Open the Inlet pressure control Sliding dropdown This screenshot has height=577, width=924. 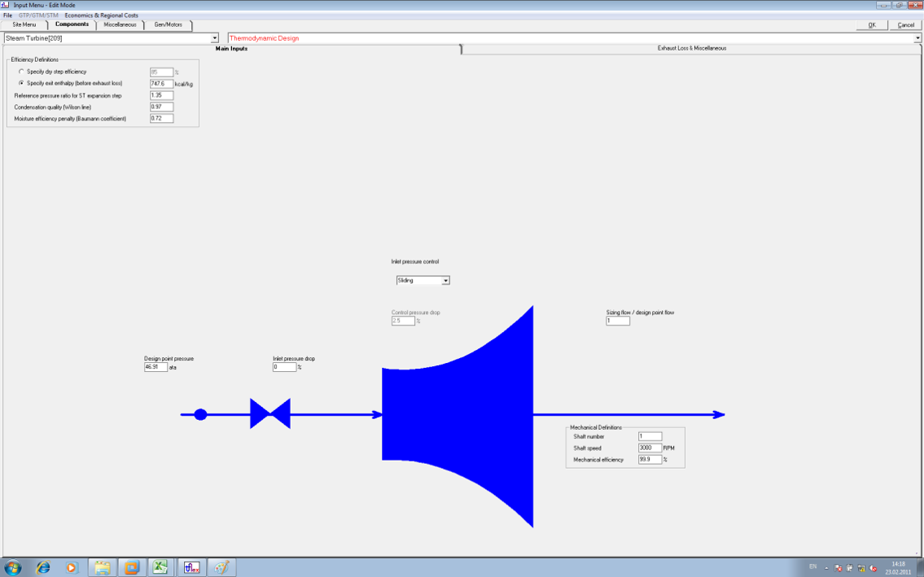445,281
